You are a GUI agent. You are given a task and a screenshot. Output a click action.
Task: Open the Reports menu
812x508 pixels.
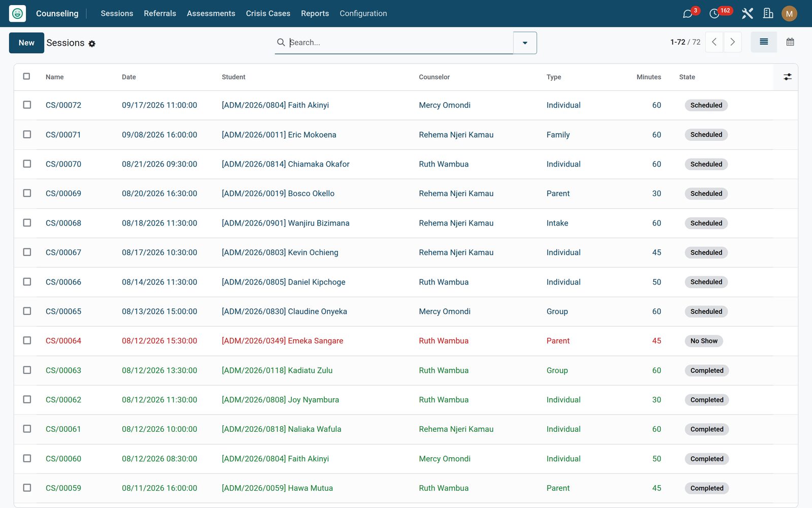[315, 14]
